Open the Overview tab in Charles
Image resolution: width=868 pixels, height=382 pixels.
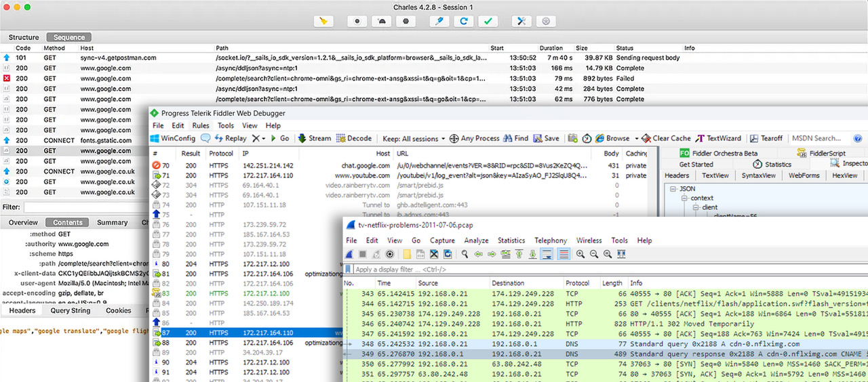(23, 222)
